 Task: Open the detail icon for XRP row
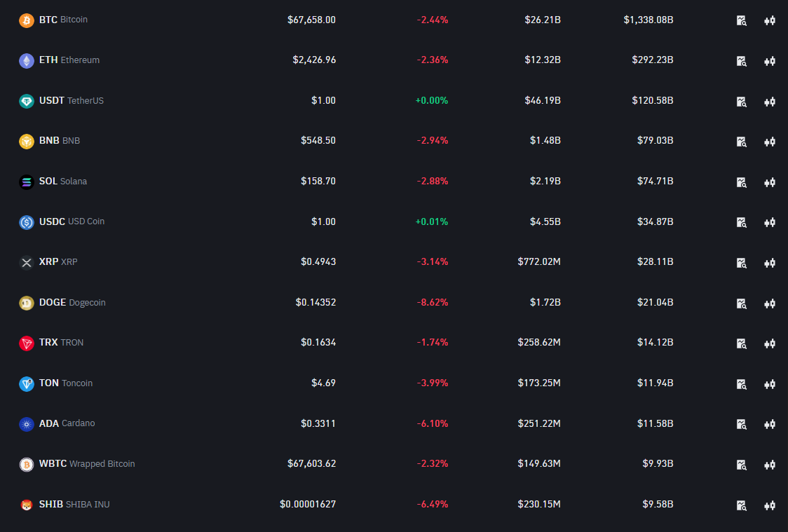point(741,263)
